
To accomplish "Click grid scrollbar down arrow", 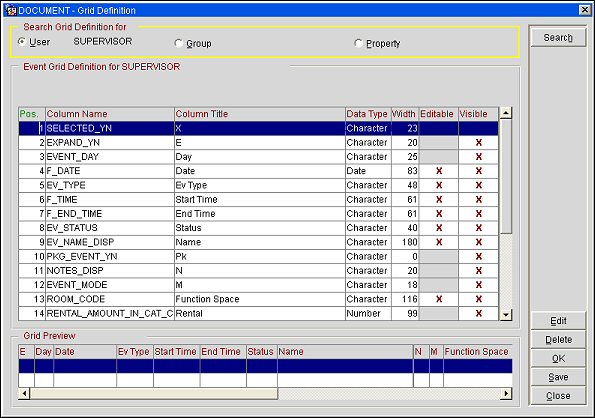I will 506,314.
